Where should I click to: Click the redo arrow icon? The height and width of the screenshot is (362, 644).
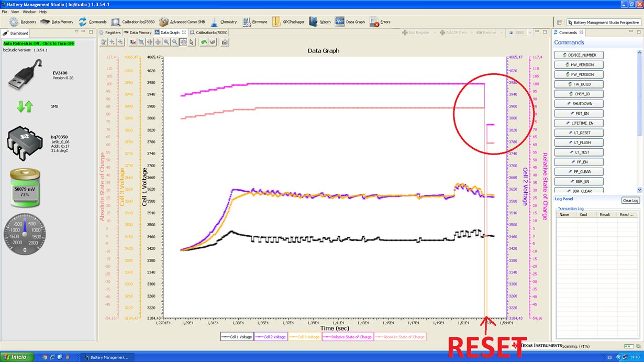point(213,41)
